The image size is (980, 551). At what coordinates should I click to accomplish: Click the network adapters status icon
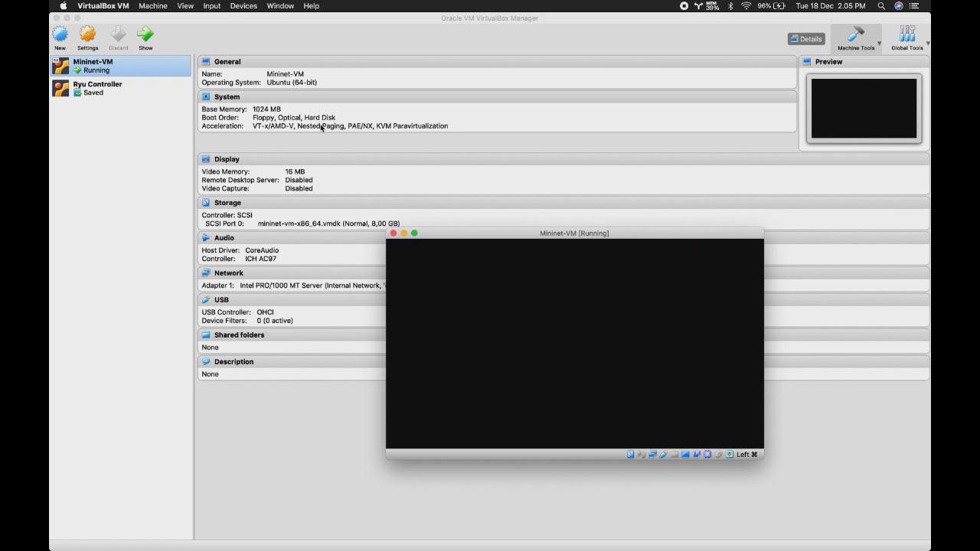[x=652, y=455]
